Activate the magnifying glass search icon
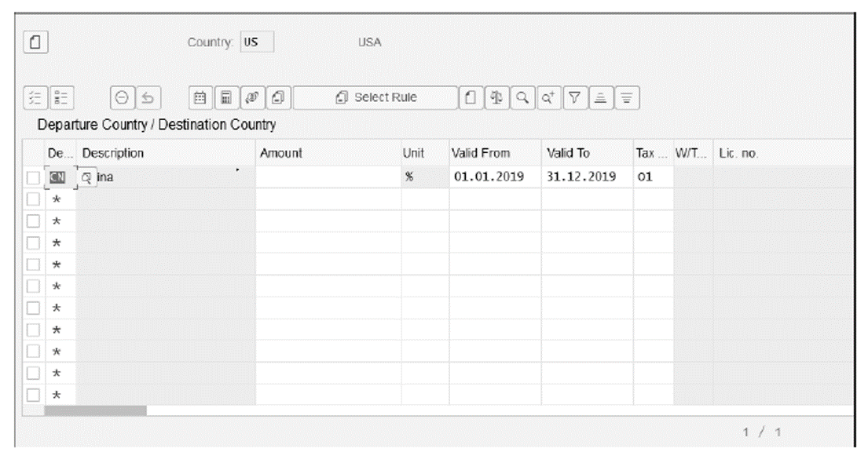Viewport: 868px width, 463px height. 522,98
